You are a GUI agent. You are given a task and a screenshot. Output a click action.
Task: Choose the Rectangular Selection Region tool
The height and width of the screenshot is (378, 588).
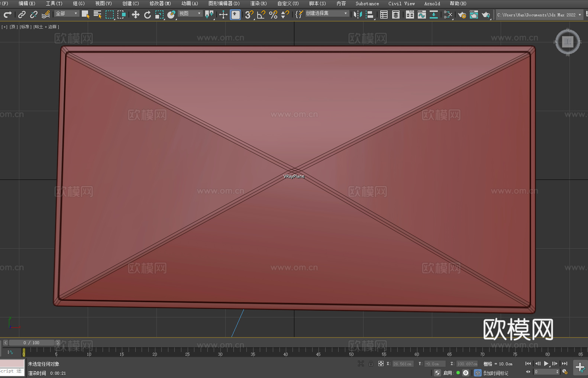point(110,14)
